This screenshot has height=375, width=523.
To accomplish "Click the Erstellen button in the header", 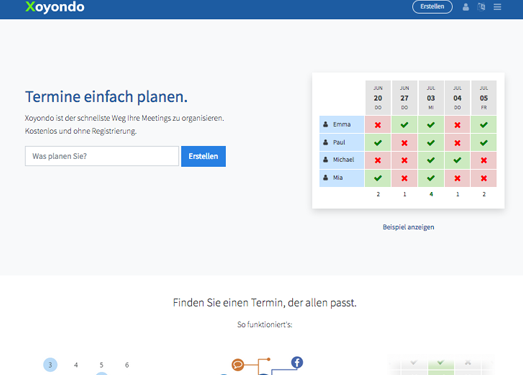I will click(x=432, y=7).
